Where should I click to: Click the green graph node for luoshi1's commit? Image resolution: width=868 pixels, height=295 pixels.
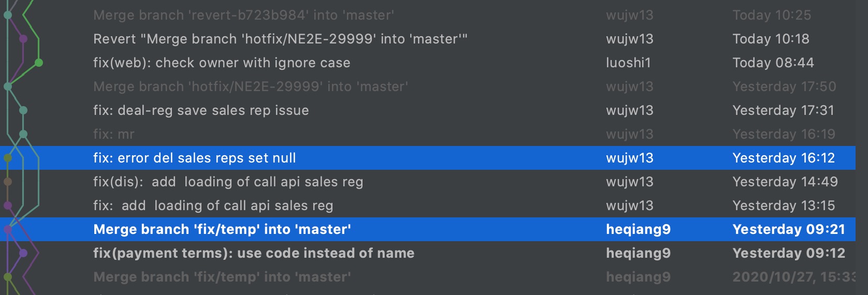tap(38, 63)
